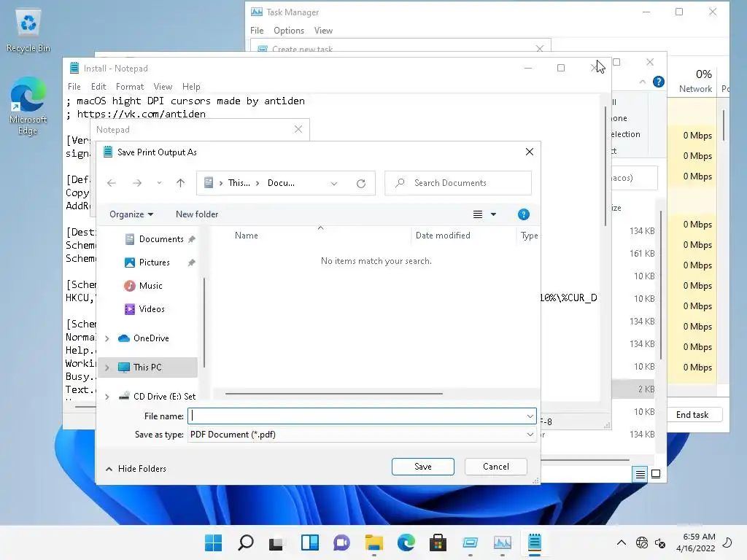
Task: Expand the This PC tree node
Action: click(x=107, y=367)
